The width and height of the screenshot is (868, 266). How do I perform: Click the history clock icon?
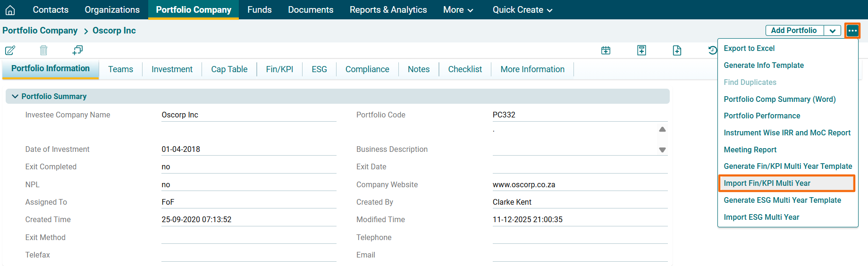click(712, 50)
